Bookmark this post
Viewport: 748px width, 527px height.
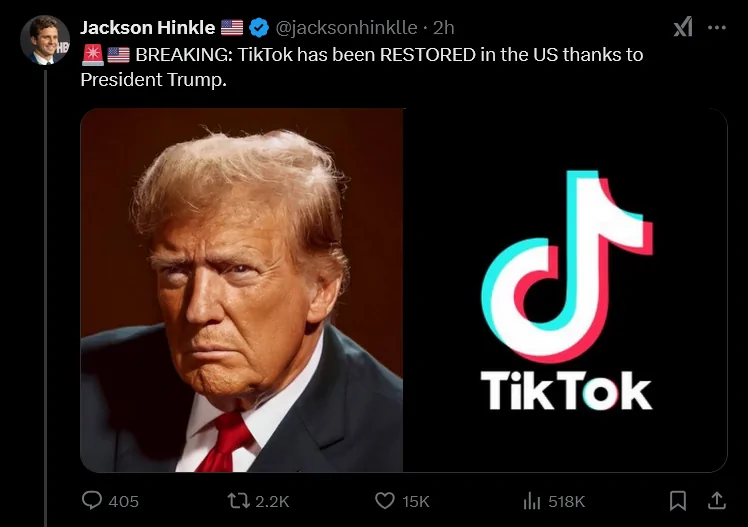pos(678,501)
